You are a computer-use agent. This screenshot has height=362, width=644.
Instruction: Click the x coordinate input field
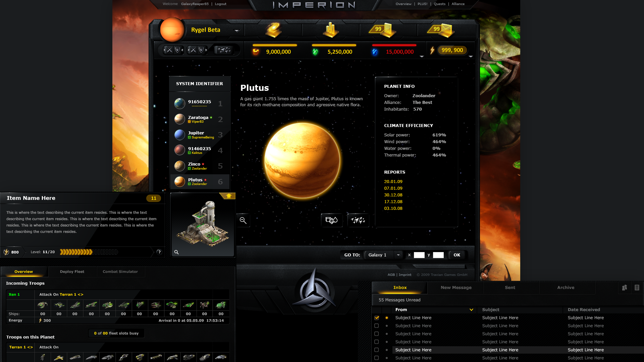(x=419, y=255)
